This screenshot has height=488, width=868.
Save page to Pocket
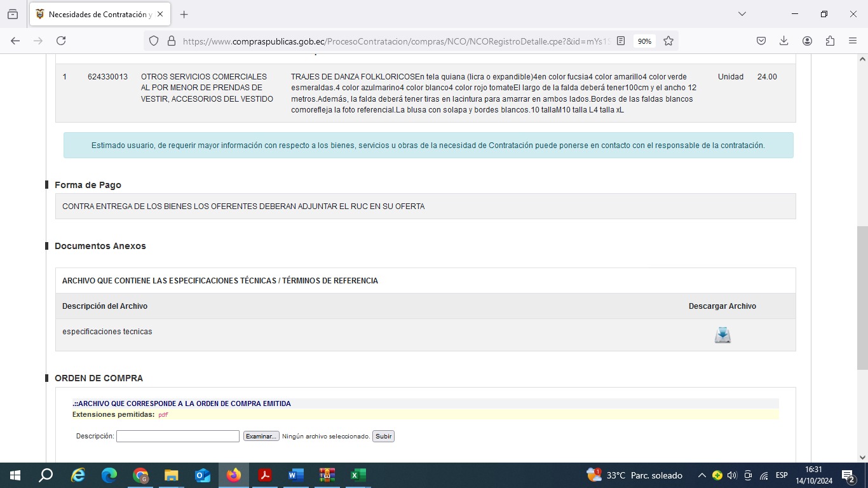pyautogui.click(x=761, y=41)
